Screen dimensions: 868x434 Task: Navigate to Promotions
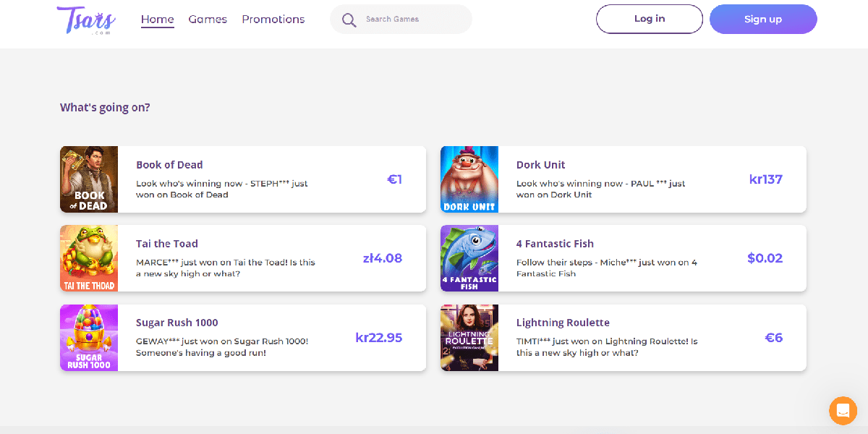pos(273,20)
